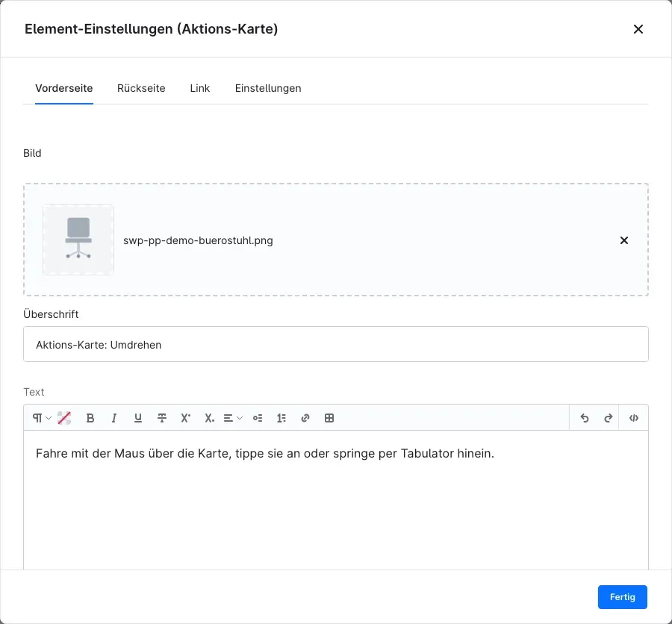Open the paragraph format dropdown

click(x=42, y=418)
